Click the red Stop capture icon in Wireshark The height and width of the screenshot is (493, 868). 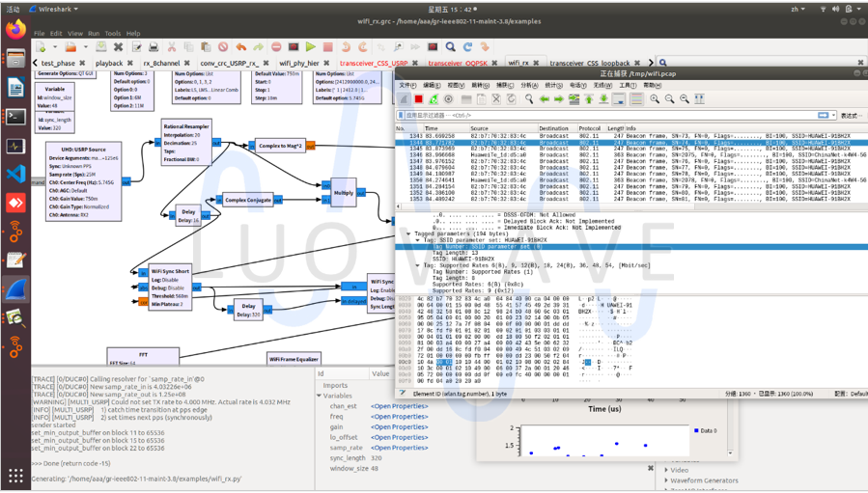point(418,99)
